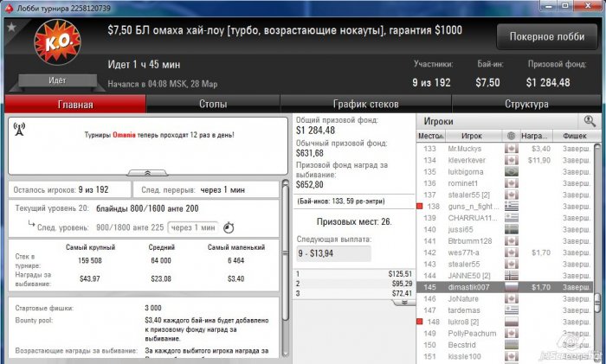Click the globe country column header

point(511,136)
